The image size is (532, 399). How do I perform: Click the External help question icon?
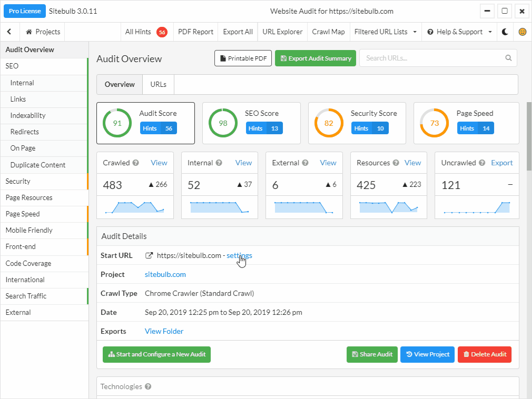coord(305,163)
